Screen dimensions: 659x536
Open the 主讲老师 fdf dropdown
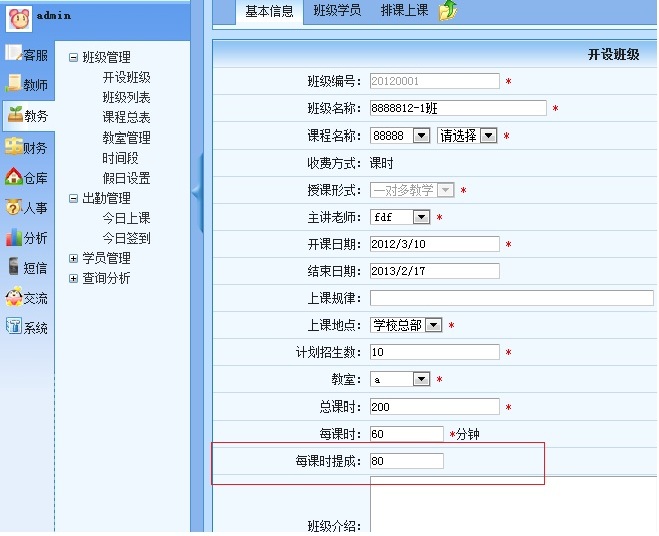click(x=400, y=217)
